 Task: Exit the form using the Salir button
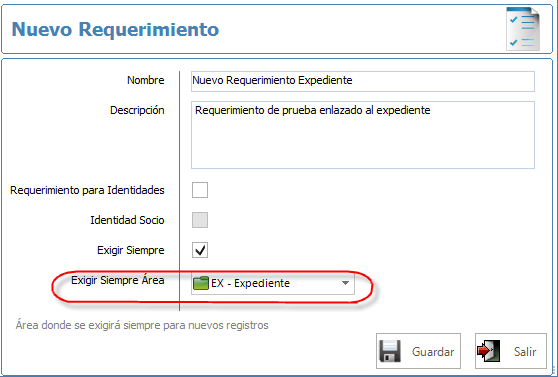[x=511, y=351]
